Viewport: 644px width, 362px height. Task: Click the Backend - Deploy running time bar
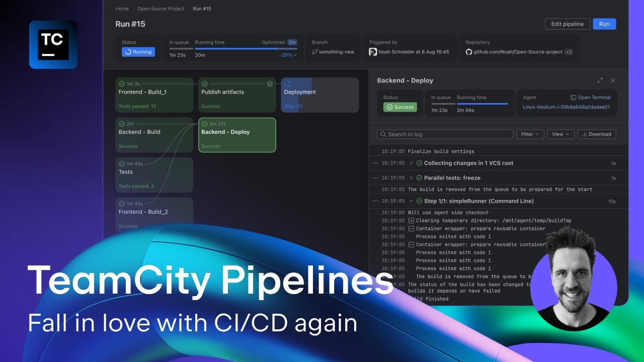(482, 104)
